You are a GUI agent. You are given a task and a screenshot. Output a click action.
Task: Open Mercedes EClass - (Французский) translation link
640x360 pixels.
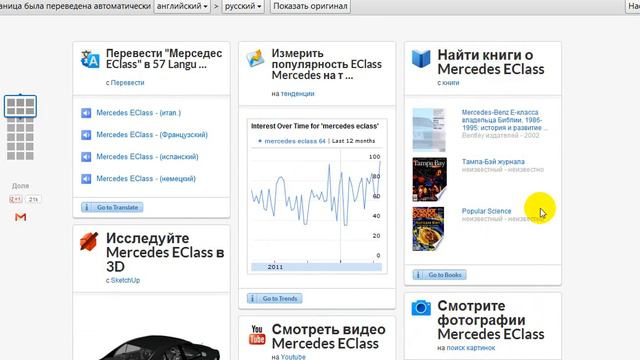tap(152, 135)
